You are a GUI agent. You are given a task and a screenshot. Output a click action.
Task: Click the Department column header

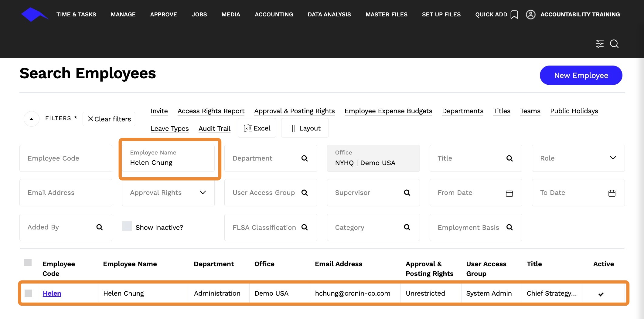(x=214, y=264)
